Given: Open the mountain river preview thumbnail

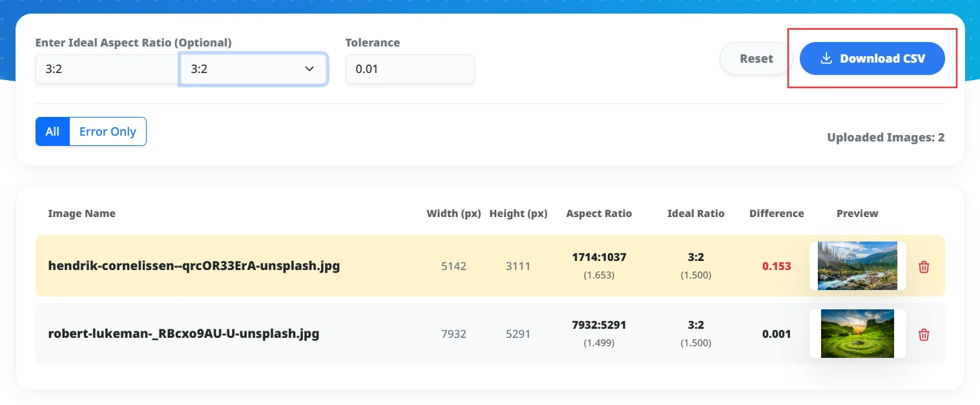Looking at the screenshot, I should [x=857, y=266].
